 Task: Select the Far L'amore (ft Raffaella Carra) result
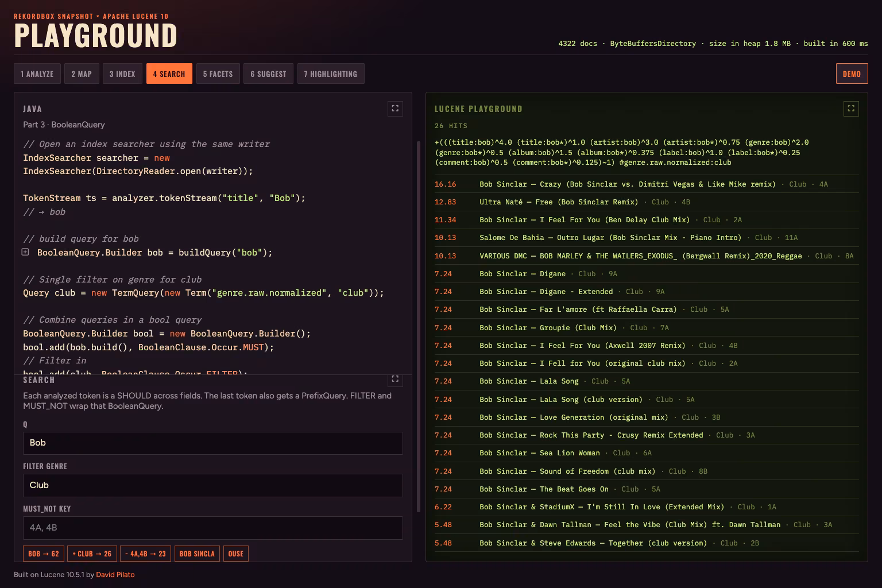click(647, 310)
